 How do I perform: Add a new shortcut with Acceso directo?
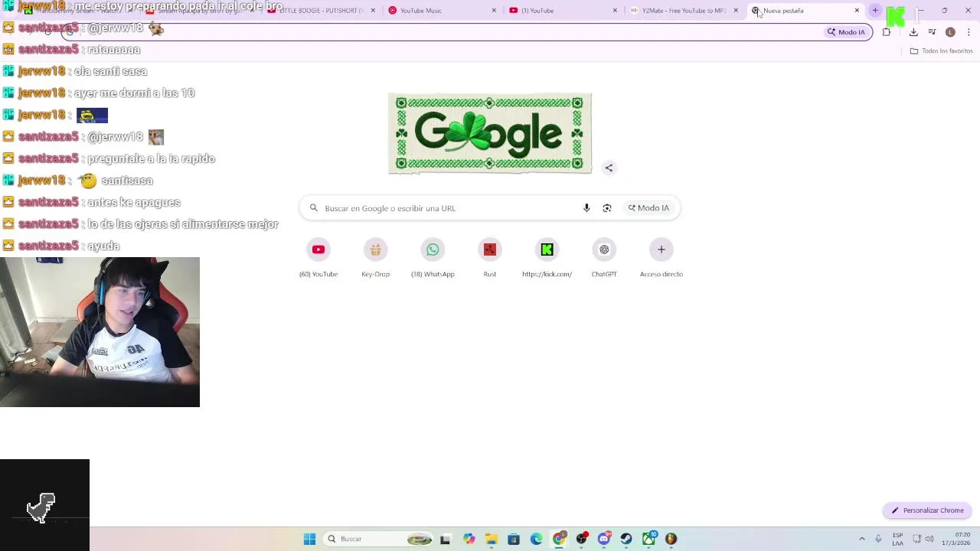pos(661,259)
